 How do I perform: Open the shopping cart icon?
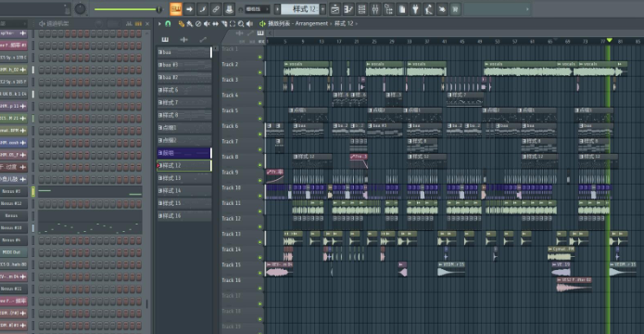pyautogui.click(x=455, y=9)
